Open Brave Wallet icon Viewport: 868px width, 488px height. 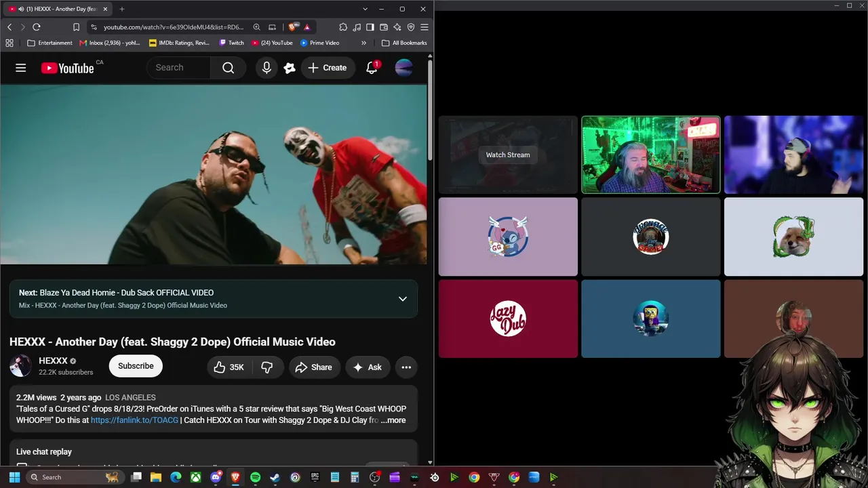384,27
